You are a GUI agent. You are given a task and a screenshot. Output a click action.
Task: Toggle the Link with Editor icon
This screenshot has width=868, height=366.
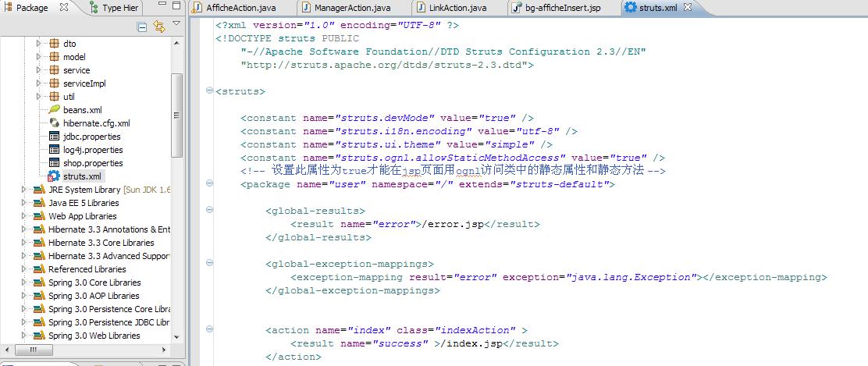tap(159, 27)
